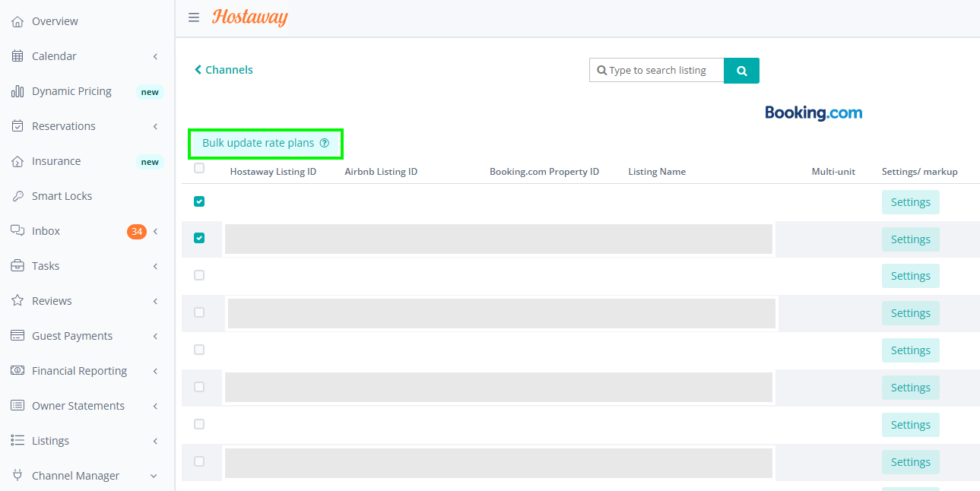
Task: Open the Financial Reporting money icon
Action: (17, 371)
